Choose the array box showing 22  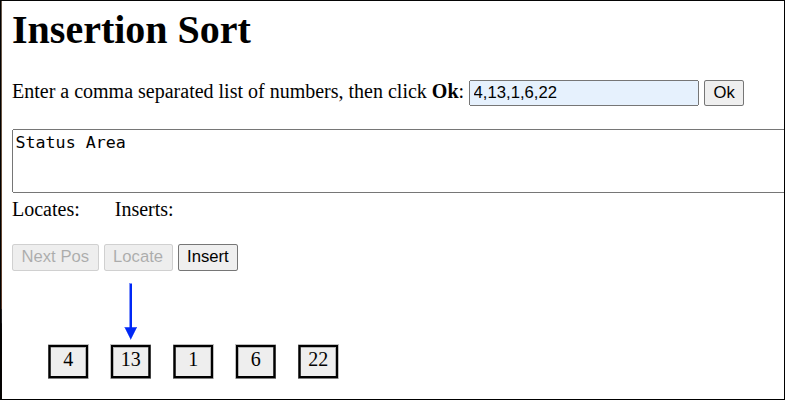318,361
